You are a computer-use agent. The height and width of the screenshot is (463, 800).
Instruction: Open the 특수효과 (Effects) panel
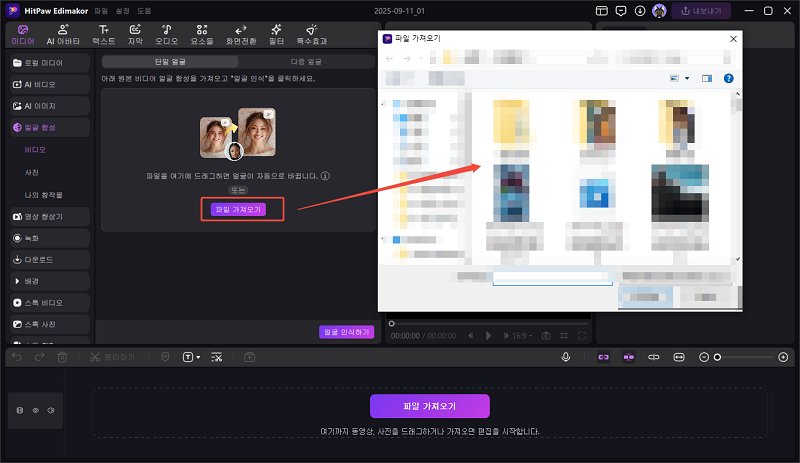click(312, 35)
